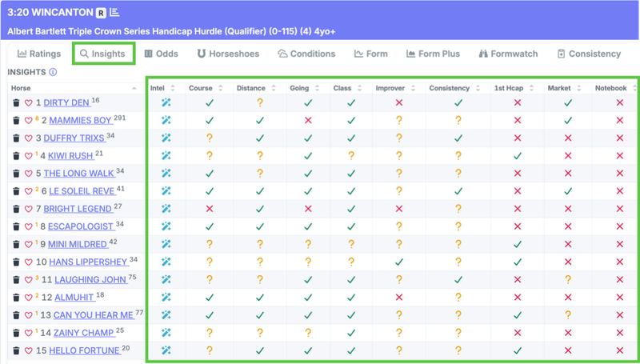Intel wand icon for Hello Fortune
640x364 pixels.
166,350
